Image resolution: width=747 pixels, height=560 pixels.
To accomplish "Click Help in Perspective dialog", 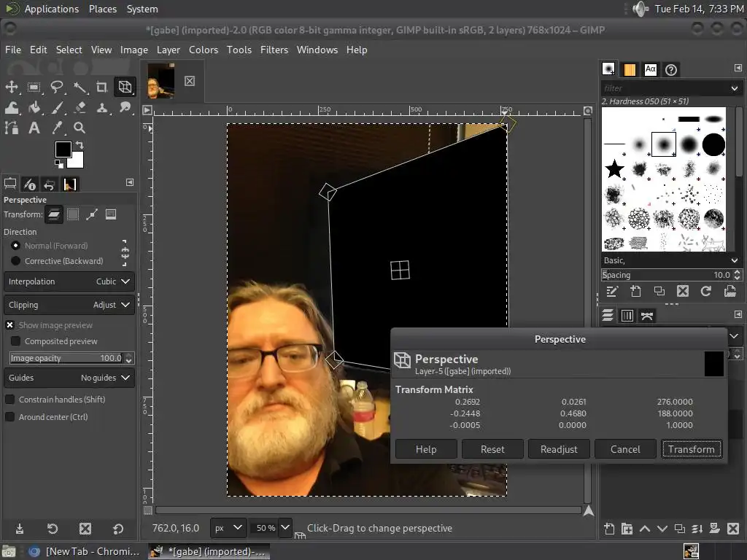I will coord(426,449).
